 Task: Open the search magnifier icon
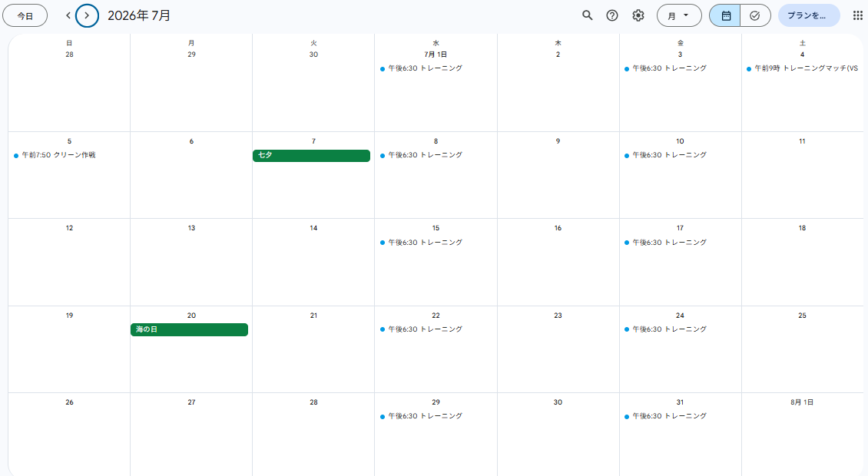tap(588, 15)
